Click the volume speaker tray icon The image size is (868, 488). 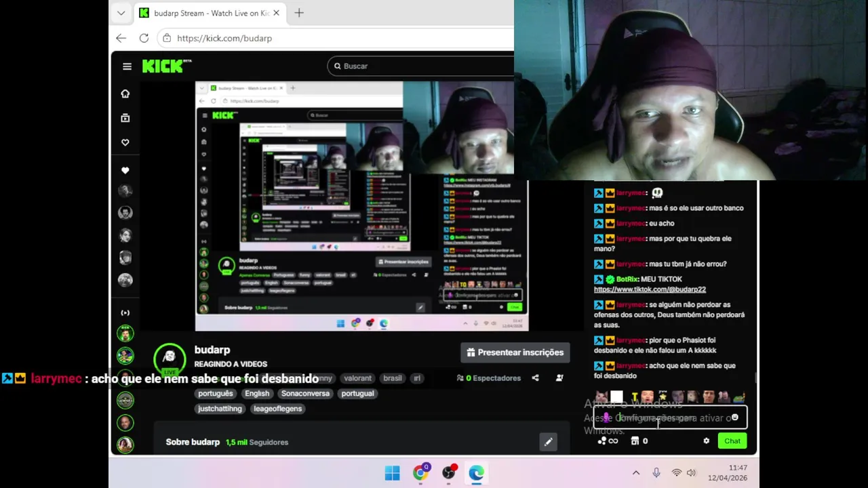point(691,473)
